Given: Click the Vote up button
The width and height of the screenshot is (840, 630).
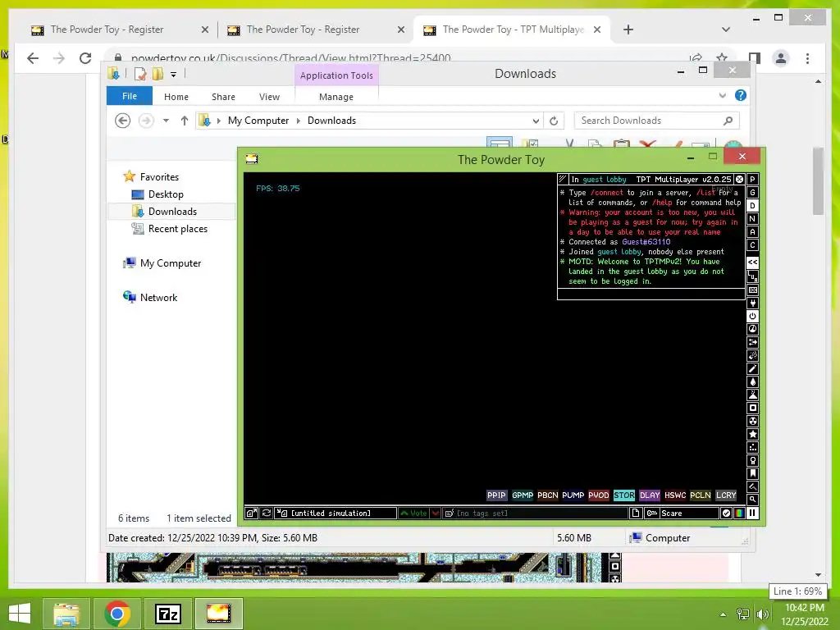Looking at the screenshot, I should 414,514.
